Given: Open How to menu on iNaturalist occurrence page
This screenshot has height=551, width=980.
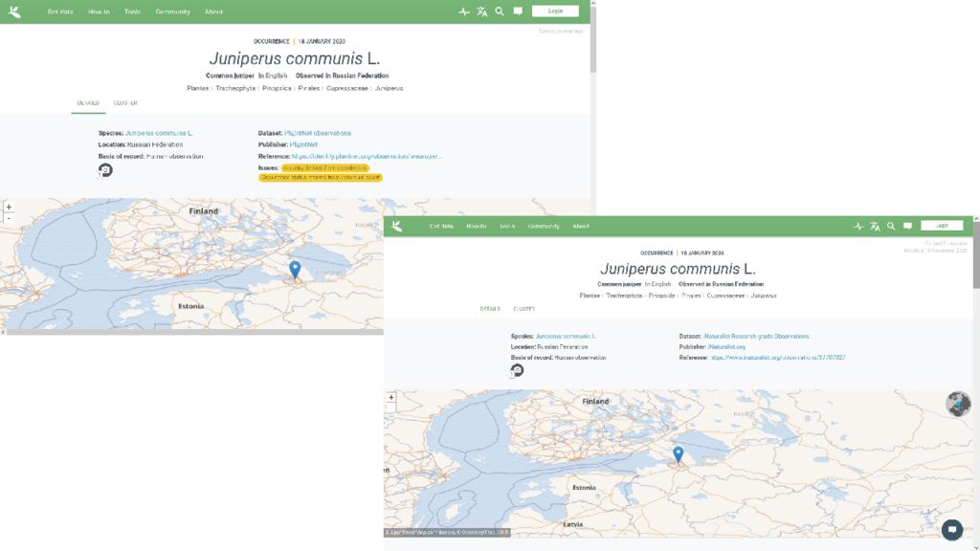Looking at the screenshot, I should (x=477, y=226).
